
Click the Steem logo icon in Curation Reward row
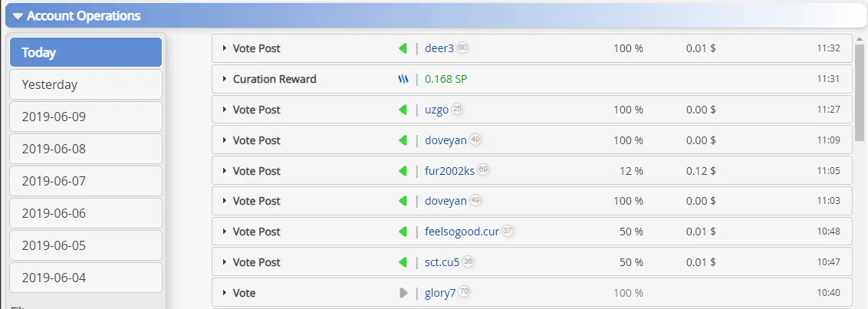pos(403,79)
